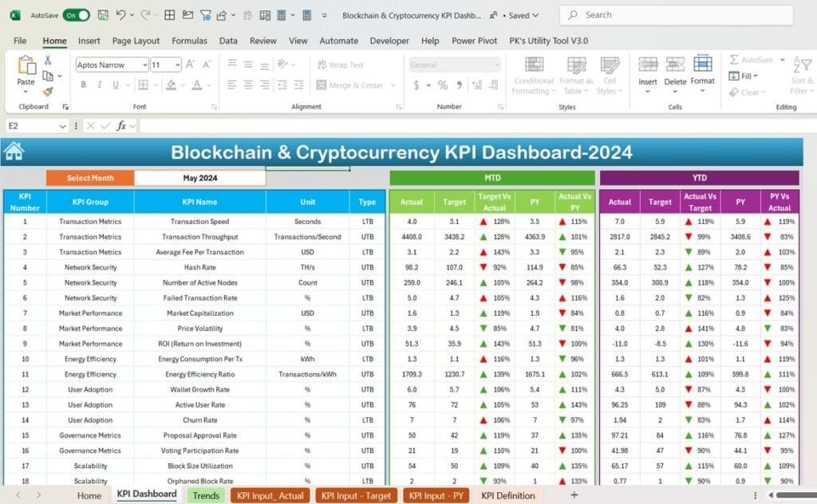Click the AutoSum sigma button

752,59
